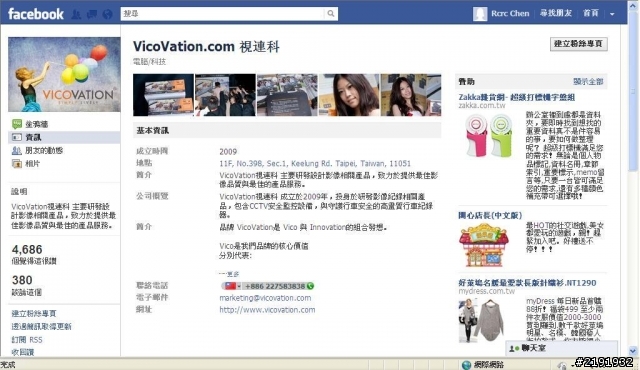Image resolution: width=640 pixels, height=370 pixels.
Task: Click the Facebook logo
Action: [36, 14]
